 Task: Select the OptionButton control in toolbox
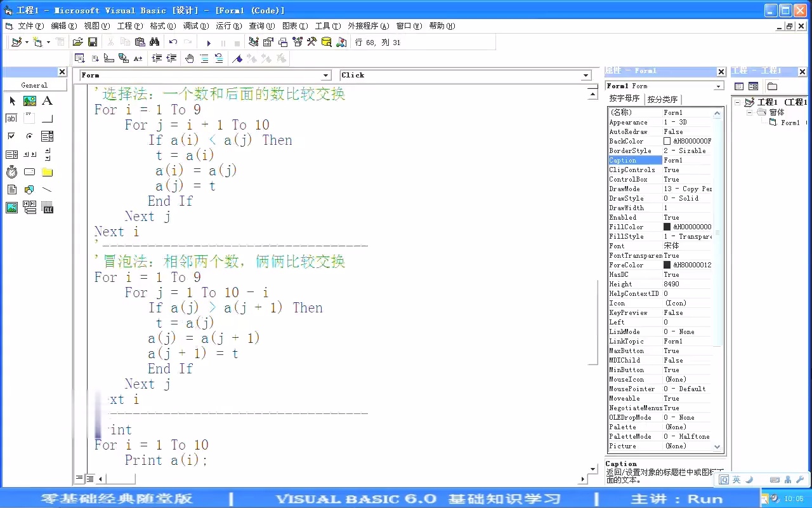(29, 136)
